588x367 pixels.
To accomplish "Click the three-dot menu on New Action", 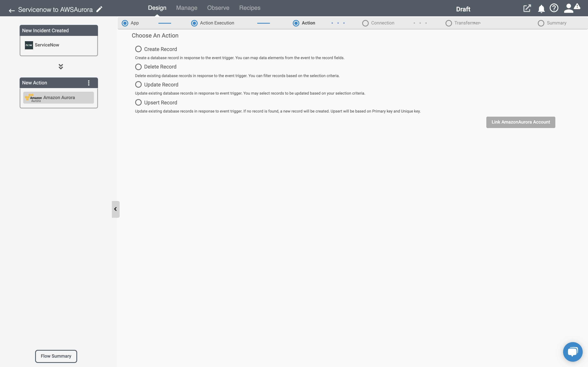I will (x=89, y=82).
